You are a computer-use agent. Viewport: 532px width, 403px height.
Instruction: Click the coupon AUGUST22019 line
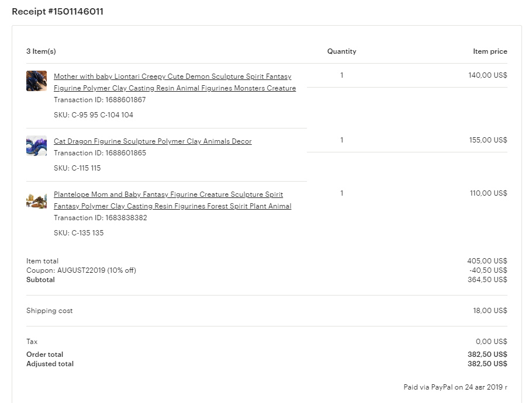pos(81,270)
